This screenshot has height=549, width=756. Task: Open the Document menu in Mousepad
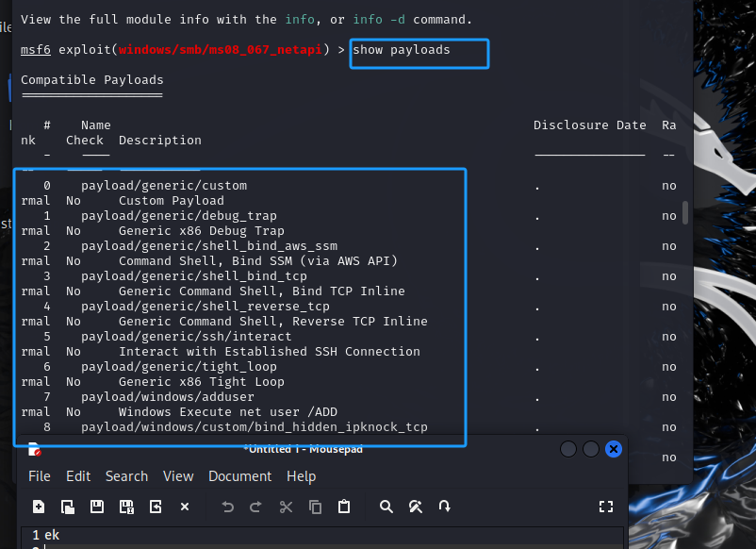point(239,476)
